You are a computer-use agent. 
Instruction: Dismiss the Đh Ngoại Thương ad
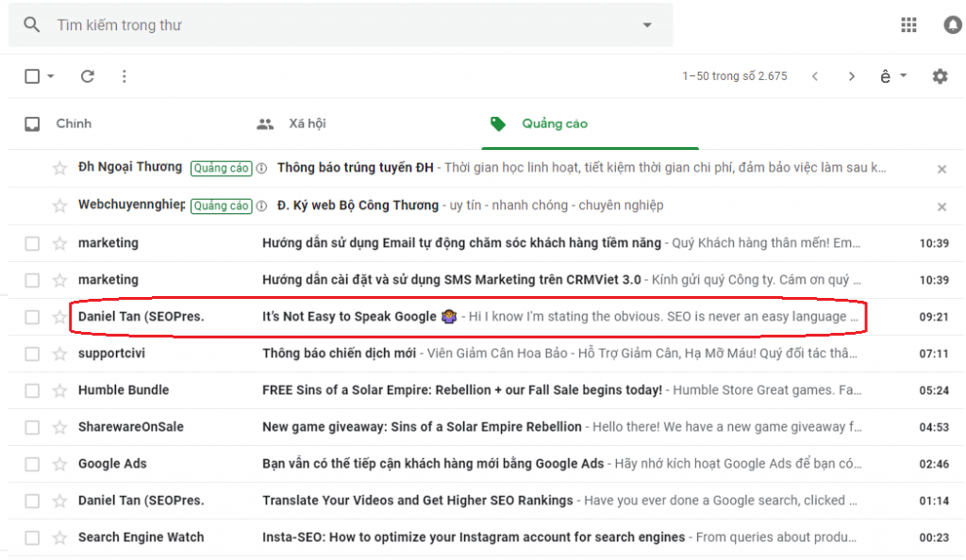tap(941, 170)
